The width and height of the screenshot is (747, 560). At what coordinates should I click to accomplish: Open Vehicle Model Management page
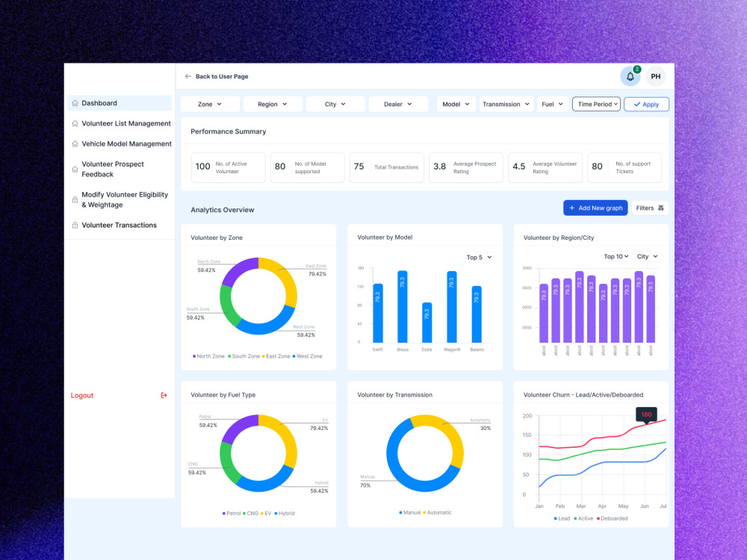coord(120,144)
